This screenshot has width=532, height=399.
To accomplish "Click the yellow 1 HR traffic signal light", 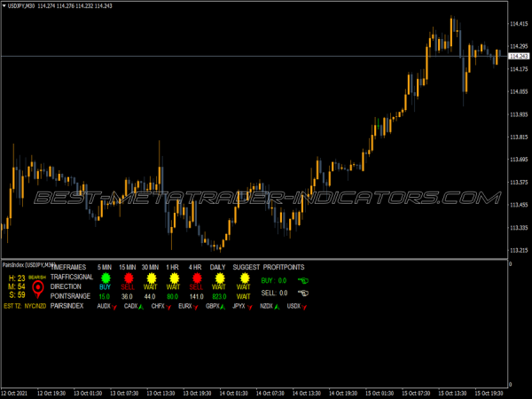I will (x=174, y=278).
